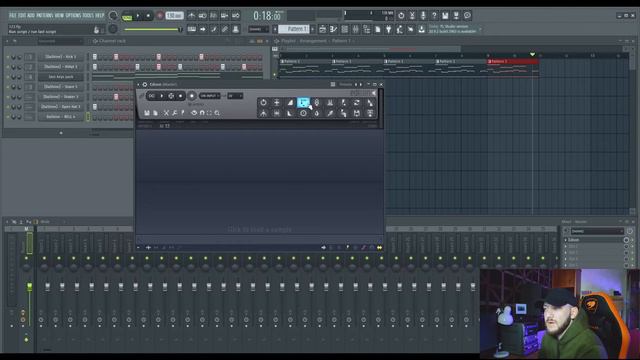Open the mixer view icon in toolbar
The height and width of the screenshot is (360, 640).
coord(356,29)
